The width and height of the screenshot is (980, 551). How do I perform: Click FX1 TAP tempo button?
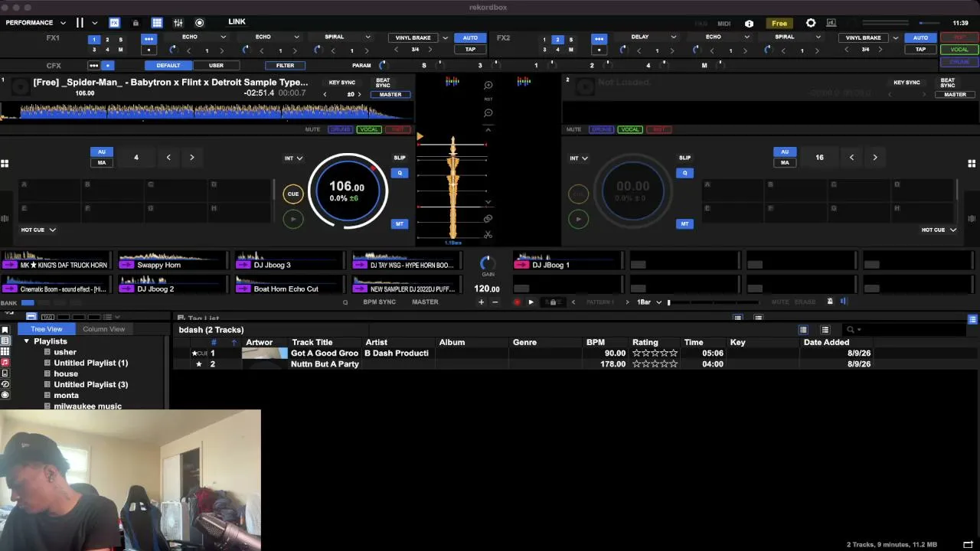[470, 50]
